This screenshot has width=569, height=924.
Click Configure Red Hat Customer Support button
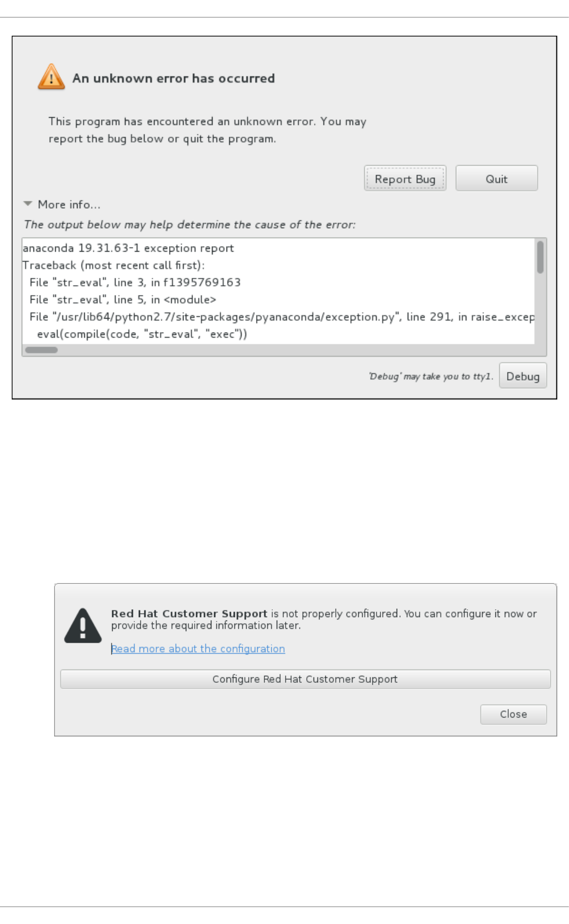coord(305,679)
